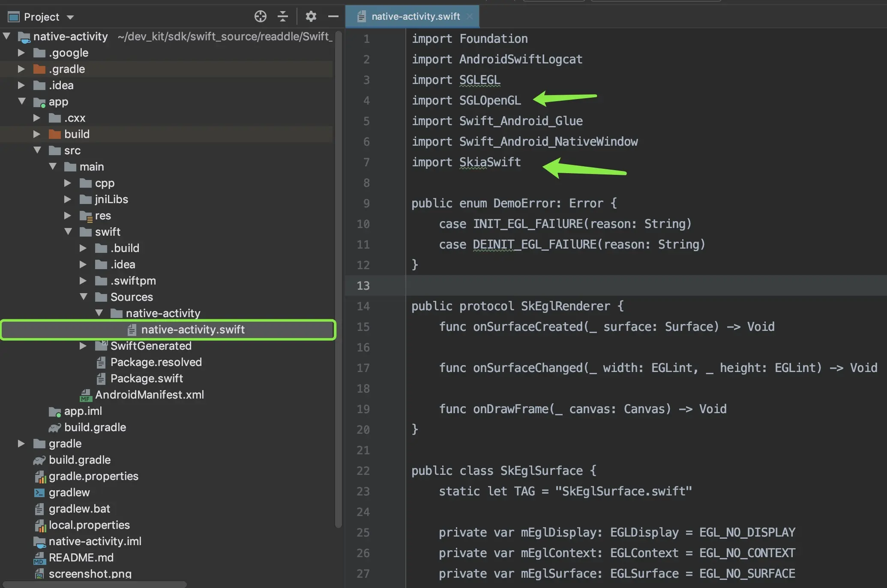This screenshot has height=588, width=887.
Task: Click the locate/scroll-from-source target icon
Action: click(x=260, y=17)
